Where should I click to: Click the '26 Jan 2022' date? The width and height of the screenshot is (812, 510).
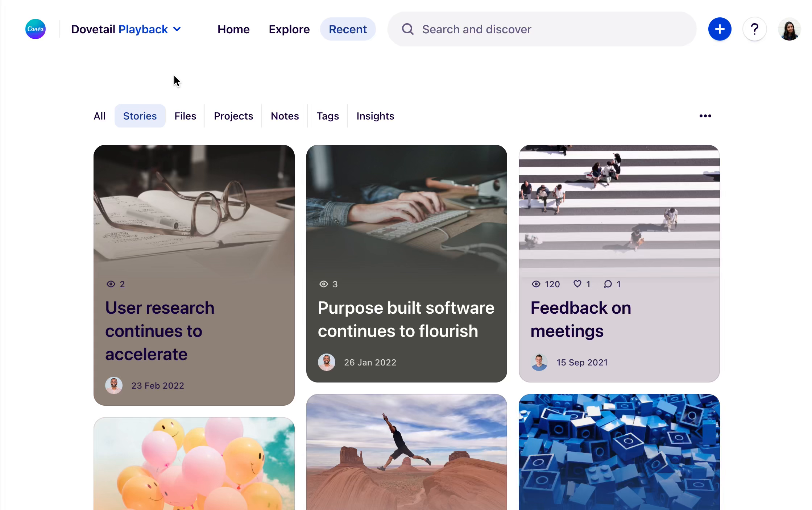tap(370, 363)
